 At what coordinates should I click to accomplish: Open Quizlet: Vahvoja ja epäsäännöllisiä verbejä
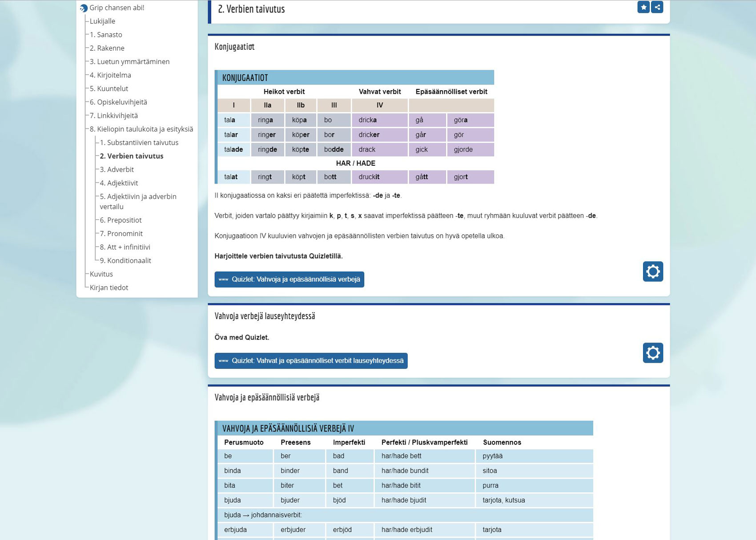point(289,280)
